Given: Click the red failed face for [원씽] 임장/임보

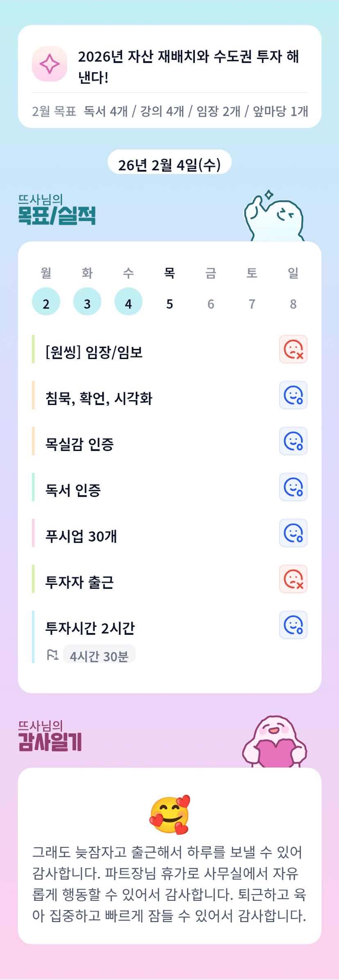Looking at the screenshot, I should pos(293,349).
